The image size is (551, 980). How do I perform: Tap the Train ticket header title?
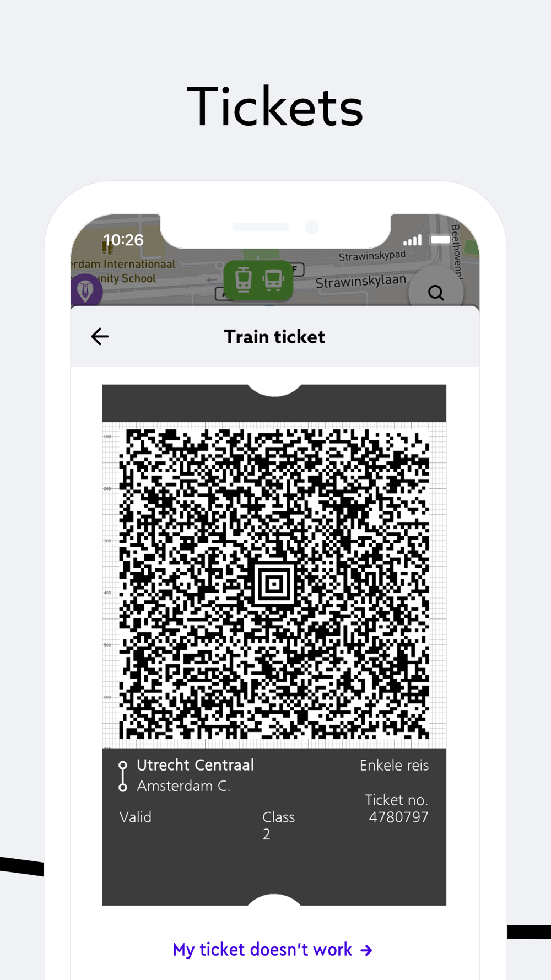tap(274, 337)
